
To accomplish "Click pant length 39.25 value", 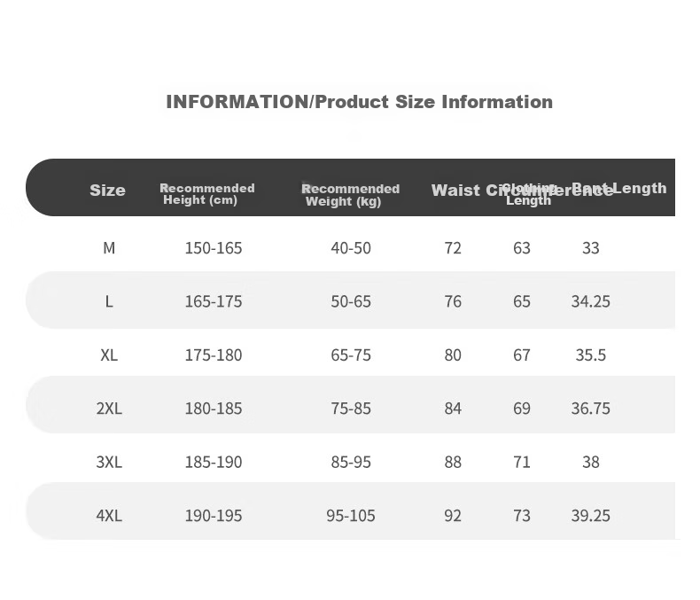I will (x=591, y=516).
